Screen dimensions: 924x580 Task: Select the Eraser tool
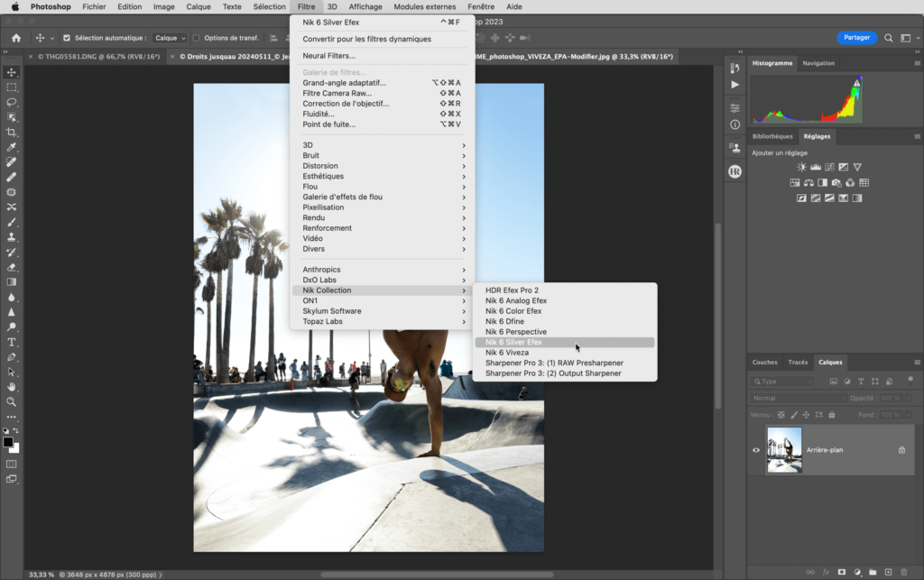pyautogui.click(x=11, y=267)
